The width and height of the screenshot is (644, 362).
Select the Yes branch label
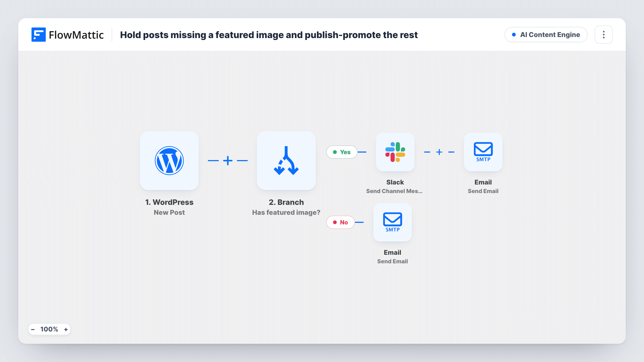pos(342,152)
